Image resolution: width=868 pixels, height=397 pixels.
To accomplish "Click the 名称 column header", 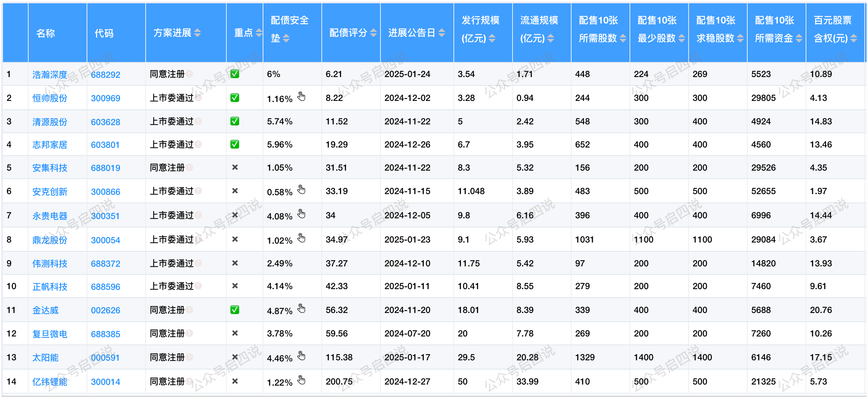I will coord(45,33).
